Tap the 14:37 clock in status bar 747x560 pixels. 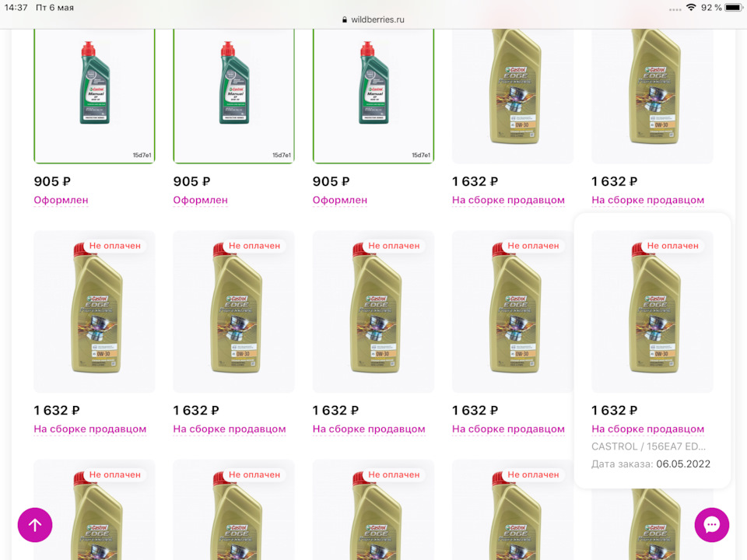pyautogui.click(x=16, y=8)
